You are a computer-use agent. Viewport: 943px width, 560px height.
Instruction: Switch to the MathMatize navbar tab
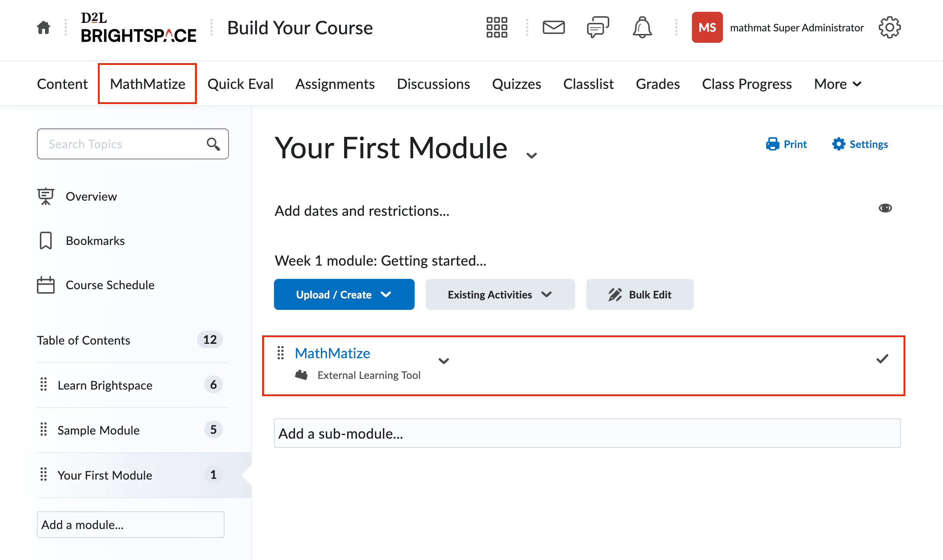[148, 84]
